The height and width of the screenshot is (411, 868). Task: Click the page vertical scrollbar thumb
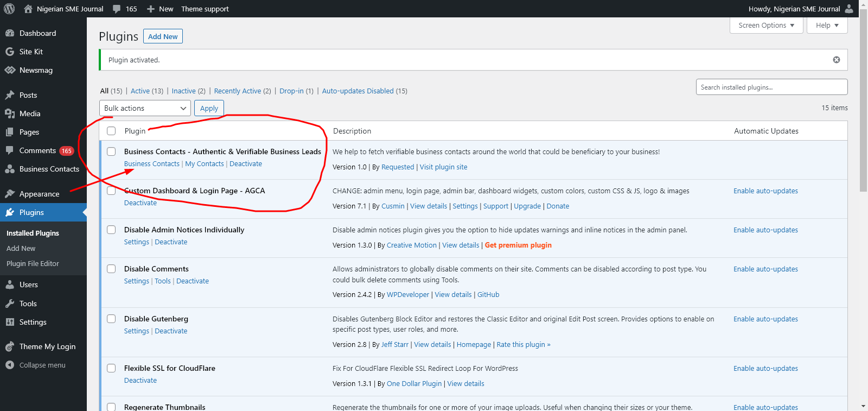863,100
